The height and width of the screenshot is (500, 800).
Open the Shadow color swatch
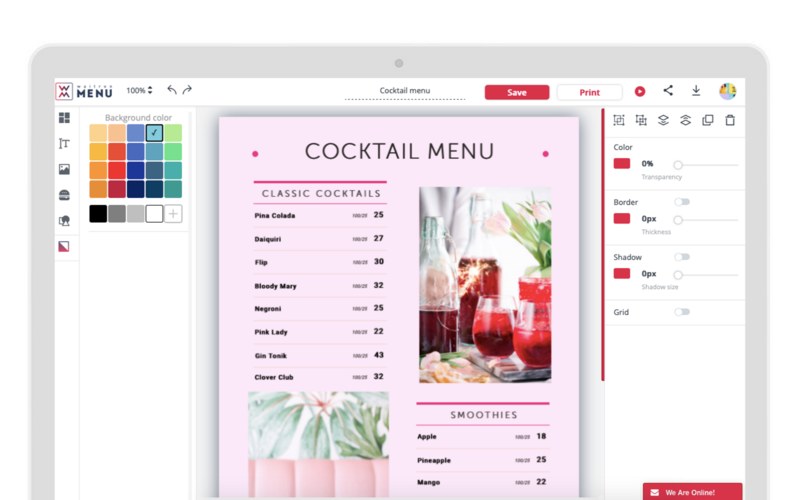pos(621,273)
